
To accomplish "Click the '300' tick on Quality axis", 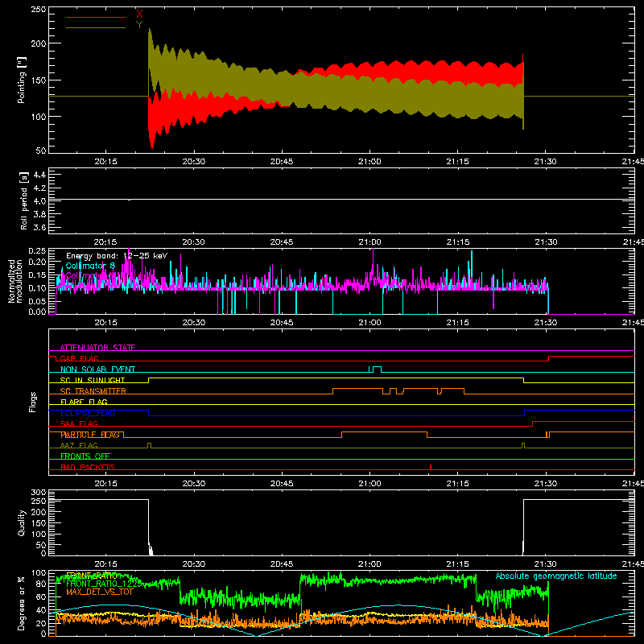I will tap(38, 493).
